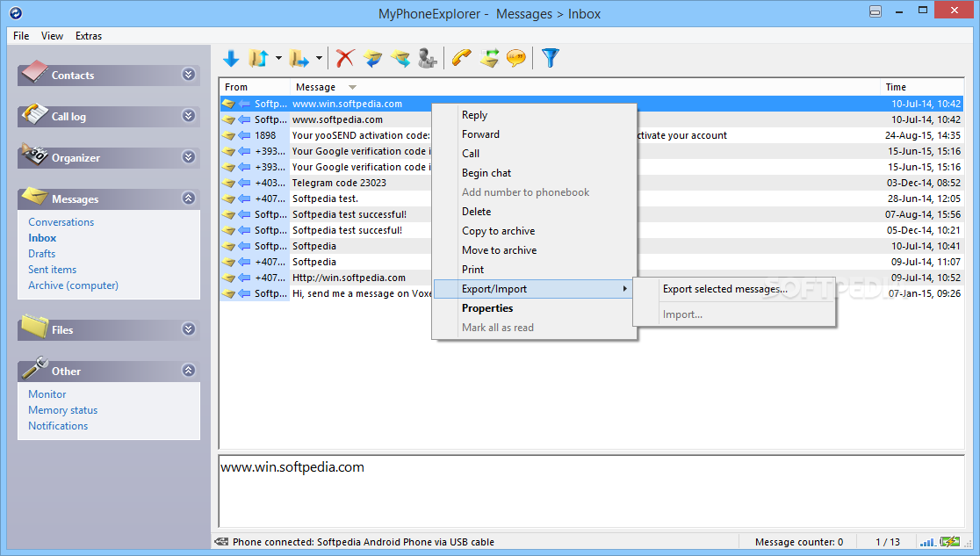This screenshot has width=980, height=556.
Task: Choose Properties in context menu
Action: coord(535,308)
